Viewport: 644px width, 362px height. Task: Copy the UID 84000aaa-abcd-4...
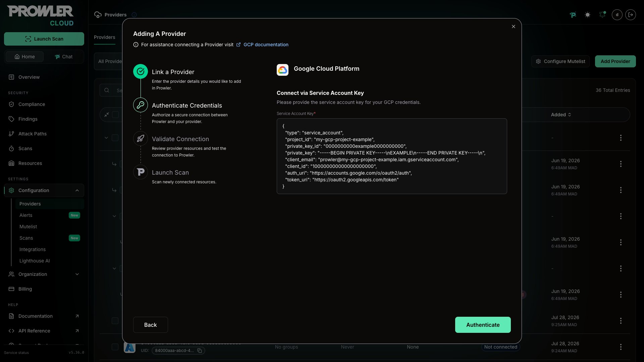(200, 351)
